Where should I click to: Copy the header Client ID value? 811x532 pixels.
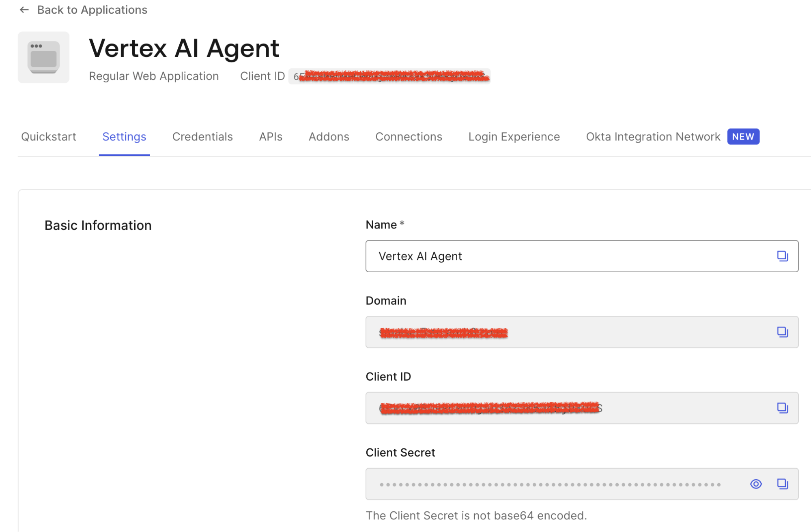pyautogui.click(x=389, y=76)
